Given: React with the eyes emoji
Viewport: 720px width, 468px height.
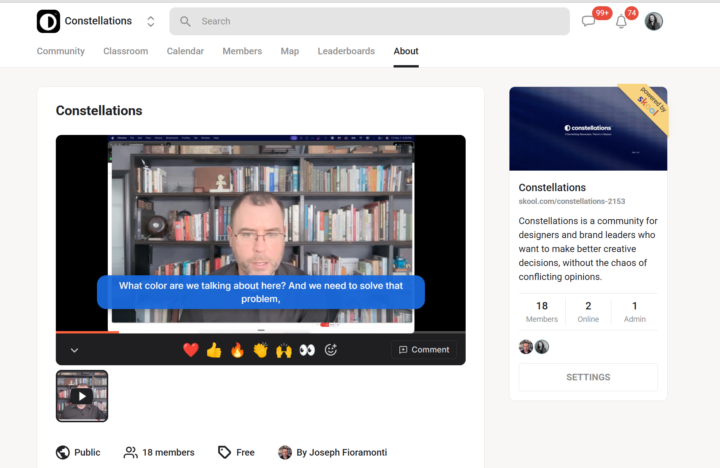Looking at the screenshot, I should pos(307,350).
